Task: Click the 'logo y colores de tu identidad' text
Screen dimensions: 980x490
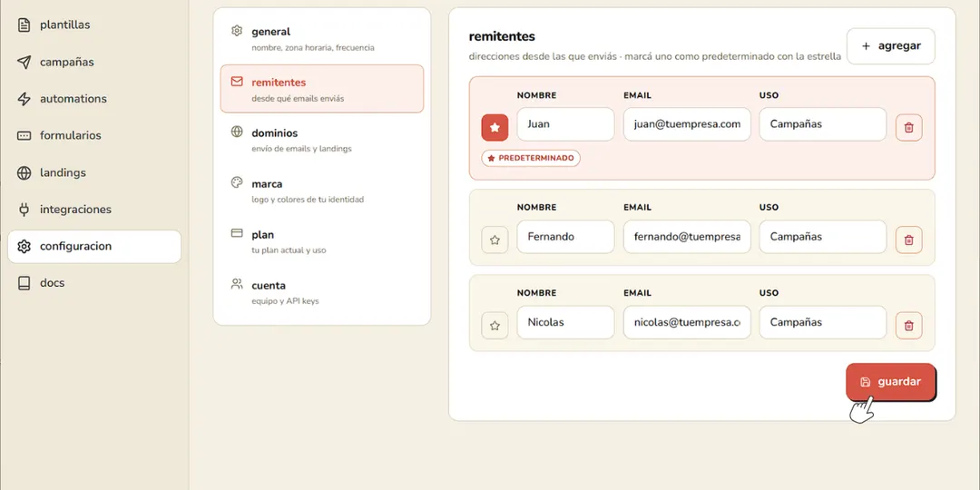Action: coord(308,200)
